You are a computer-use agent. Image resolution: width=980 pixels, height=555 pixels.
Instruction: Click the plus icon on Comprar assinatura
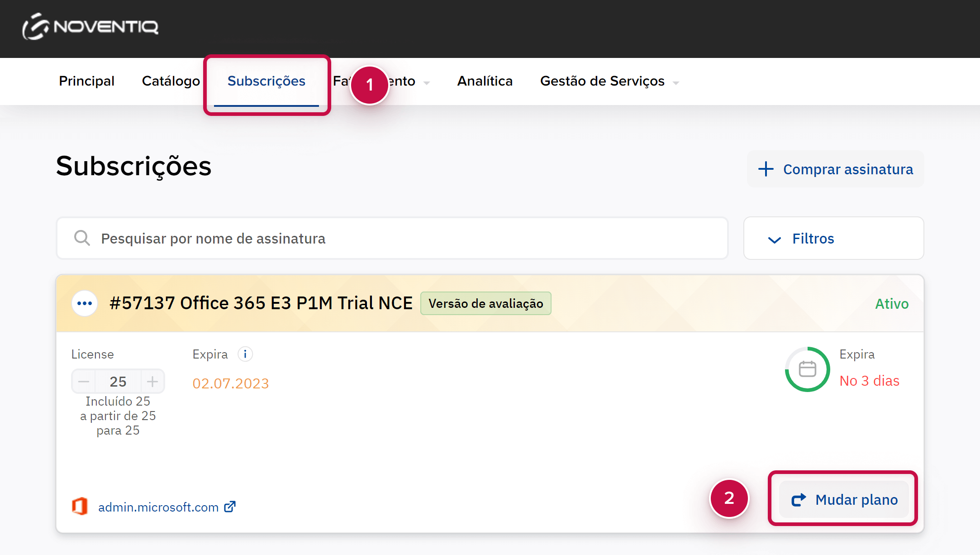pos(766,169)
